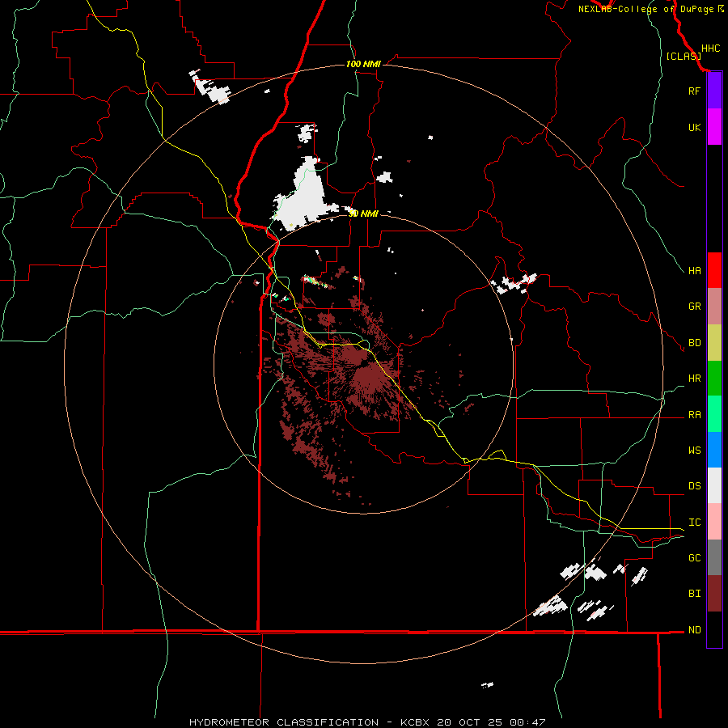Click the '50 NMI' range ring label
728x728 pixels.
coord(363,214)
